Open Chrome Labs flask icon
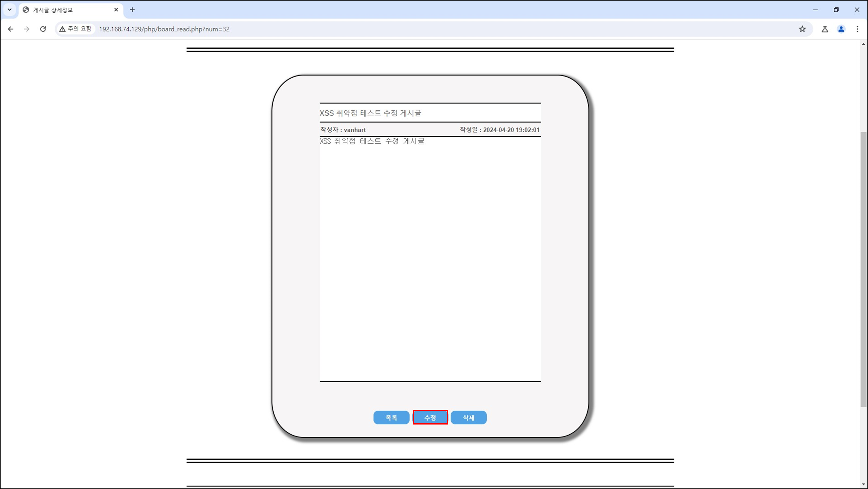The height and width of the screenshot is (489, 868). click(x=825, y=29)
